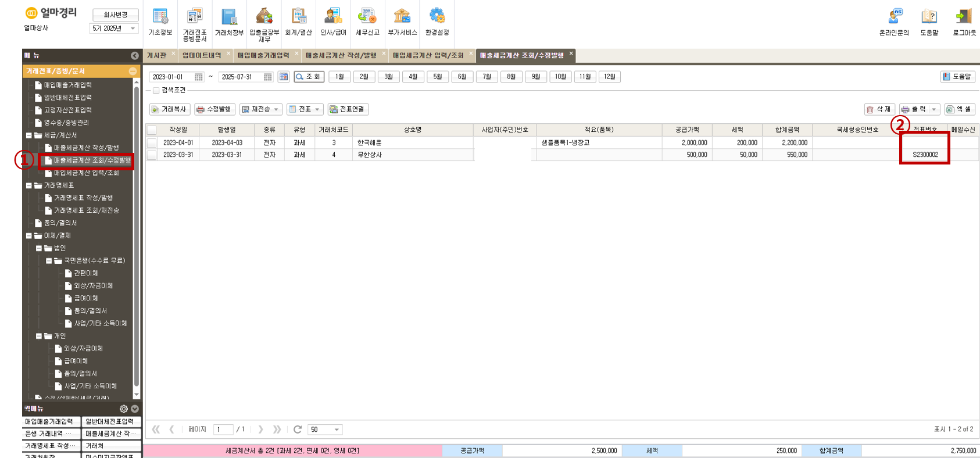Go to the last page arrow

point(277,430)
